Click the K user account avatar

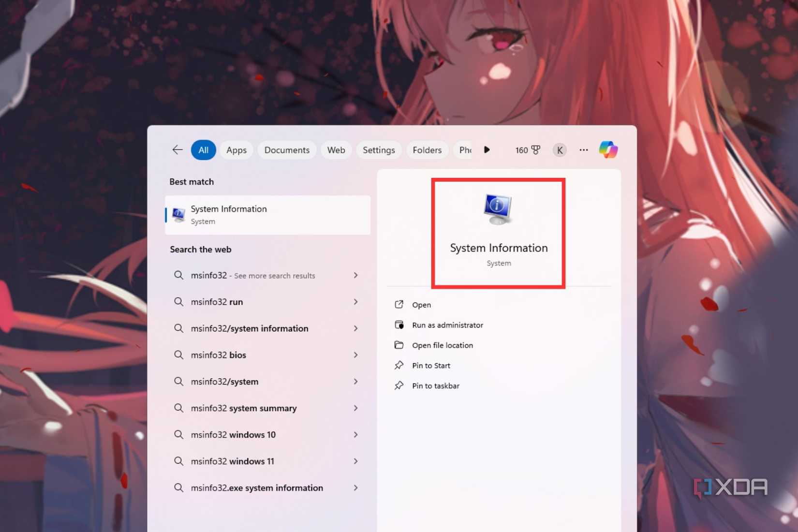pyautogui.click(x=560, y=150)
